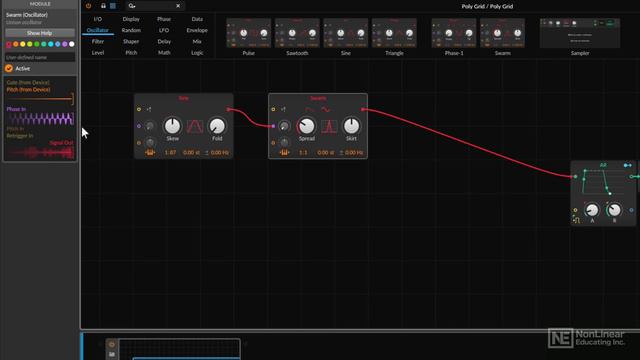Open the LFO module category
The height and width of the screenshot is (360, 640).
tap(164, 30)
